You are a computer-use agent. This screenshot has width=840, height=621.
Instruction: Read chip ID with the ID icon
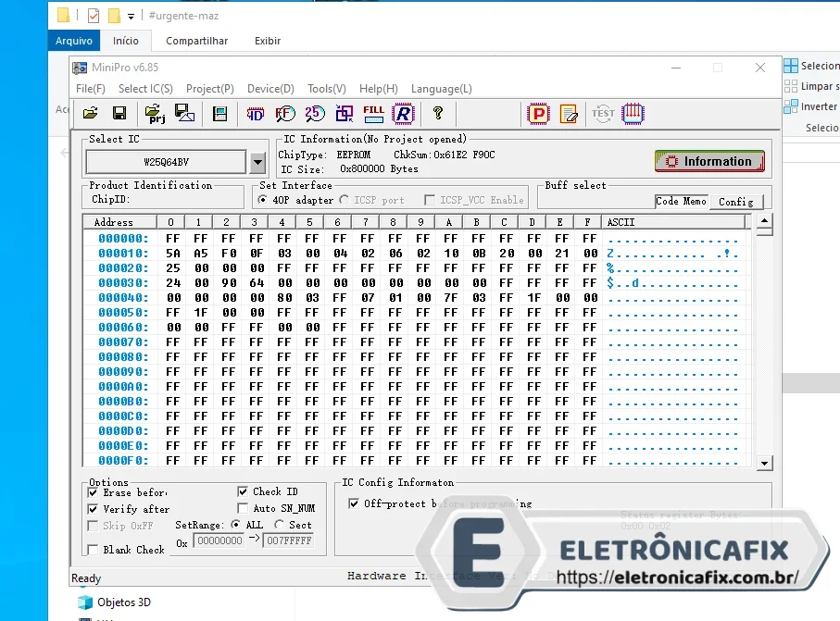pyautogui.click(x=255, y=113)
